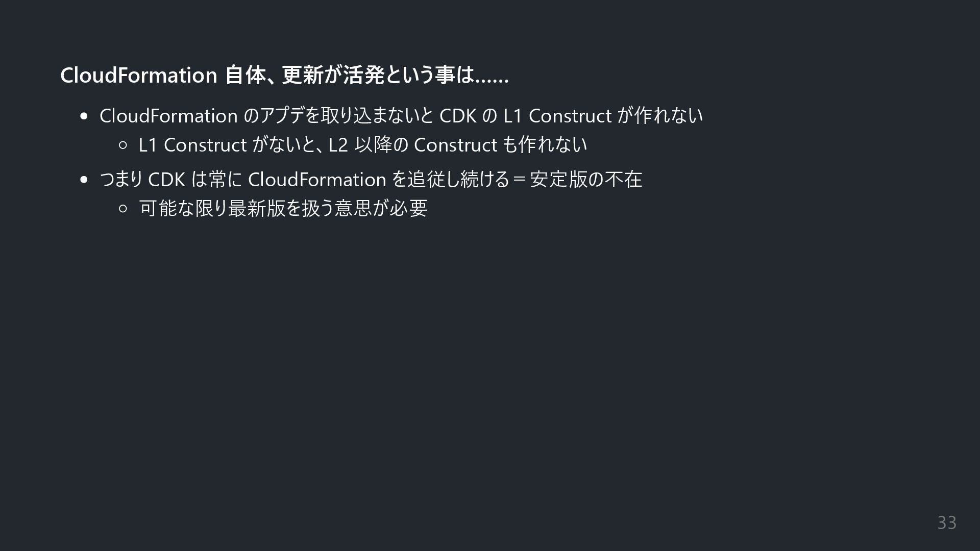This screenshot has width=980, height=551.
Task: Click the equals sign before 安定版
Action: coord(520,180)
